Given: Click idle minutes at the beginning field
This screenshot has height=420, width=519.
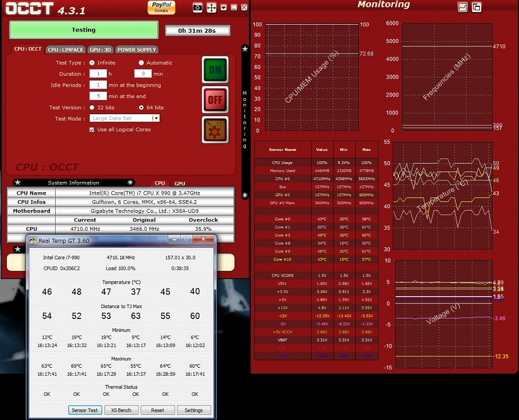Looking at the screenshot, I should tap(98, 85).
